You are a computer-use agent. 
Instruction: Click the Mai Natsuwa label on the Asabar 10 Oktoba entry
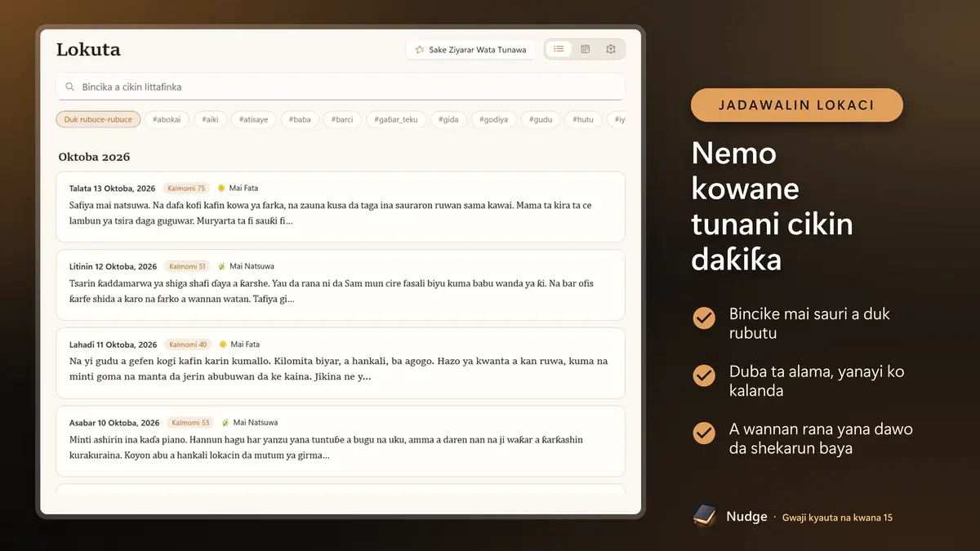256,423
